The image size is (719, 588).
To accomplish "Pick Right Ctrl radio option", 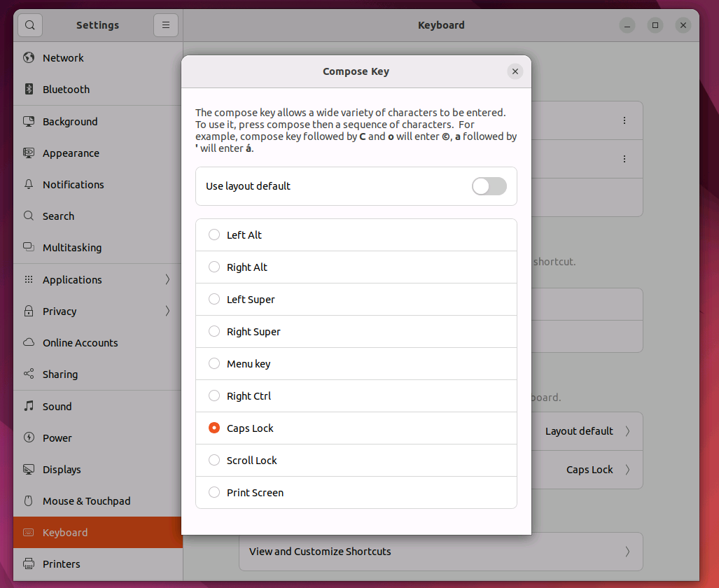I will [x=214, y=395].
